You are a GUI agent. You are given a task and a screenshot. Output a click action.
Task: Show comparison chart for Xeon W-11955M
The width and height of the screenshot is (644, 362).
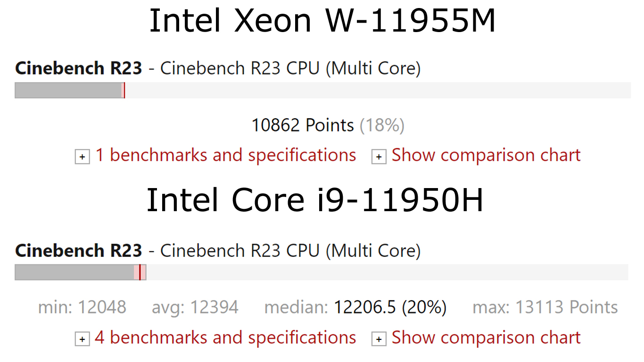[x=486, y=155]
